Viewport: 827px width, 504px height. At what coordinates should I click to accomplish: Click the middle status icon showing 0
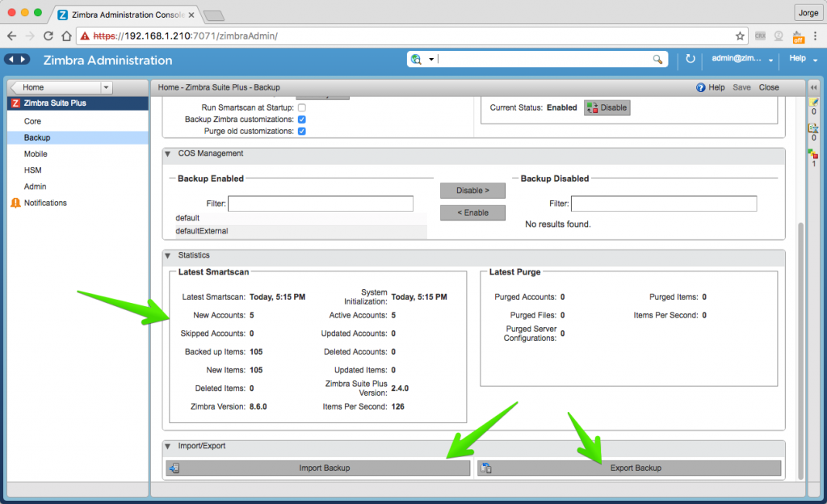click(813, 128)
